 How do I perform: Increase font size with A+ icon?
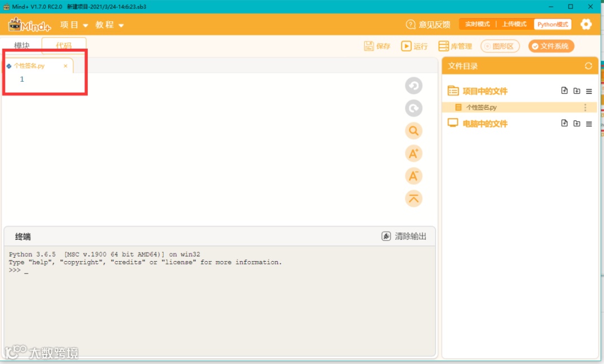coord(414,154)
